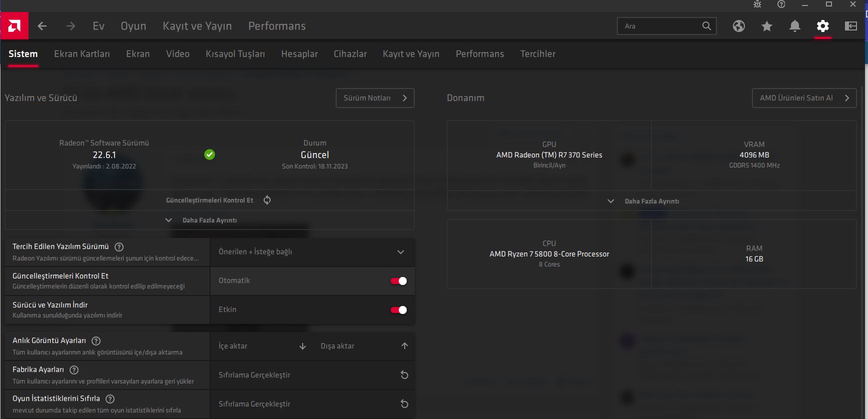Screen dimensions: 868x419
Task: Click the green up-to-date checkmark icon
Action: (210, 154)
